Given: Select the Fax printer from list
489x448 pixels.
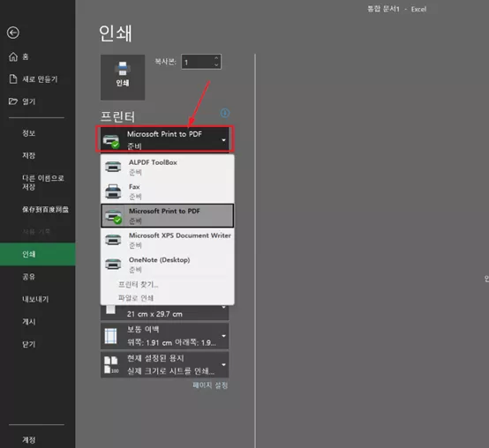Looking at the screenshot, I should [167, 191].
